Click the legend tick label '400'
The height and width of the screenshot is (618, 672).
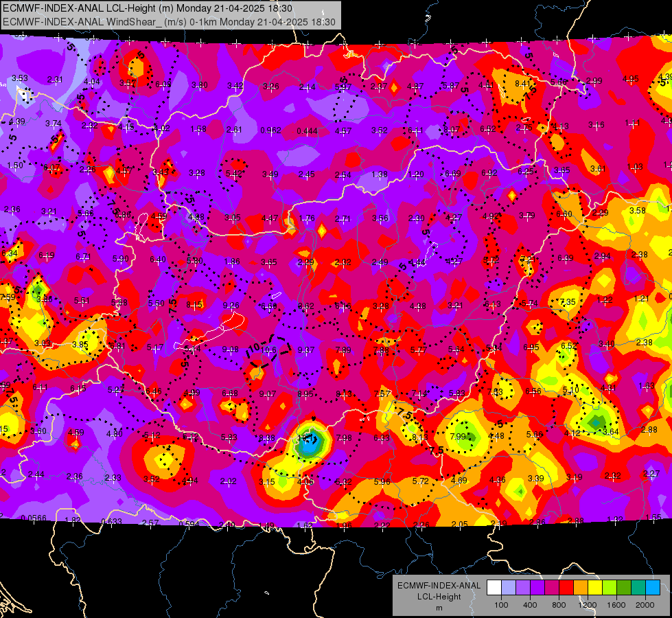(530, 605)
